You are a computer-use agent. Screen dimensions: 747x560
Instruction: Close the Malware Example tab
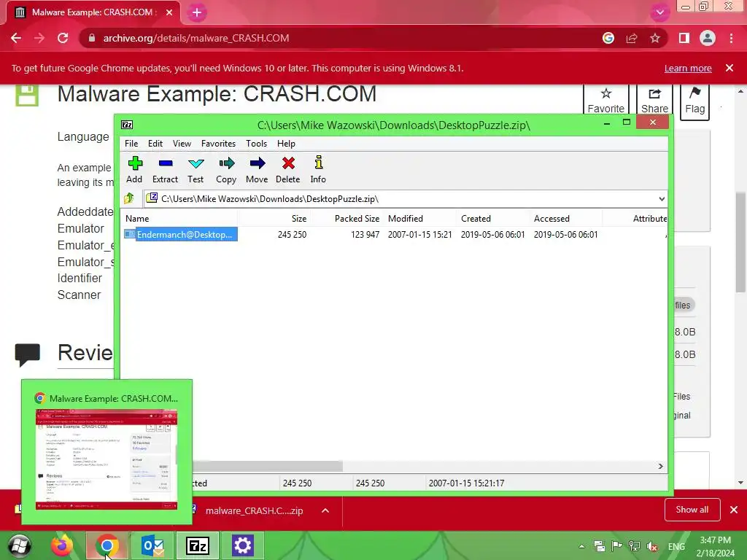pos(169,12)
